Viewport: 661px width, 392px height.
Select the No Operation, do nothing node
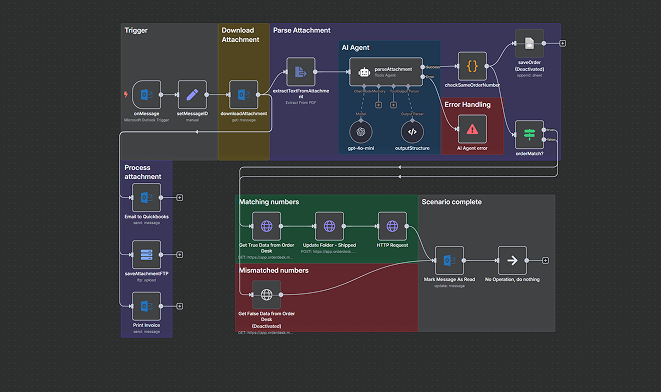tap(512, 260)
